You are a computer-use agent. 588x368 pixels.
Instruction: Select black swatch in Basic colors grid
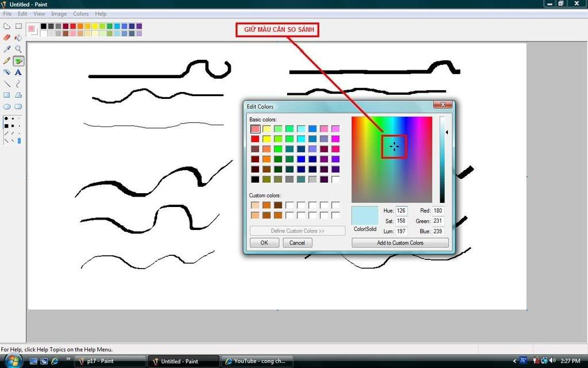[255, 179]
